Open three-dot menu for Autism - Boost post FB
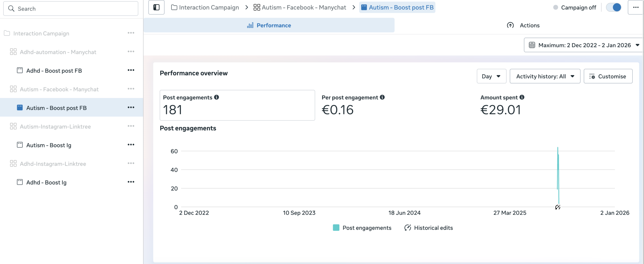Image resolution: width=644 pixels, height=264 pixels. [x=131, y=108]
